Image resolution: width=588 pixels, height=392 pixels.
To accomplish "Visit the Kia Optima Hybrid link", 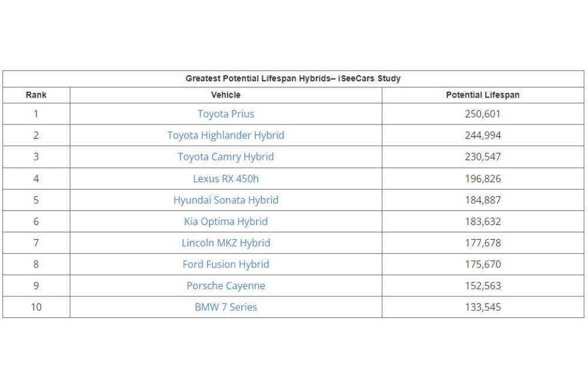I will pyautogui.click(x=226, y=222).
